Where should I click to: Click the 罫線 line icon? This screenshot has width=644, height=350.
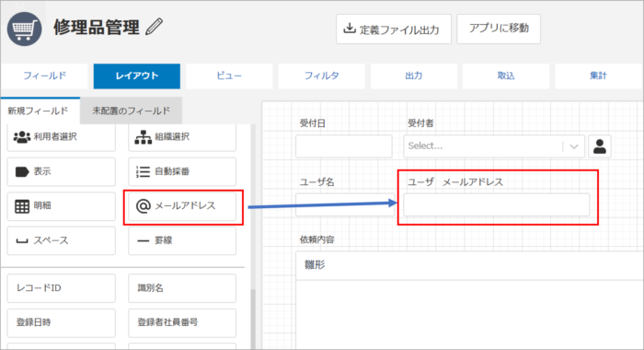pos(143,240)
